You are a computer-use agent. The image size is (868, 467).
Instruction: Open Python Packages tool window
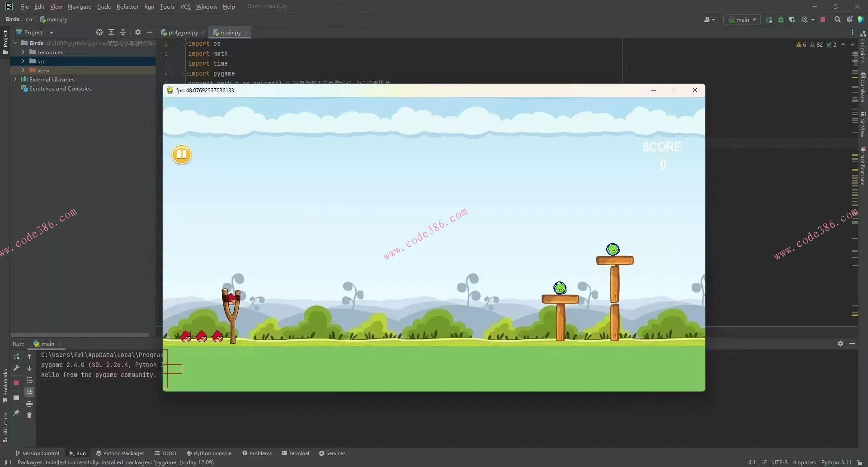point(120,453)
